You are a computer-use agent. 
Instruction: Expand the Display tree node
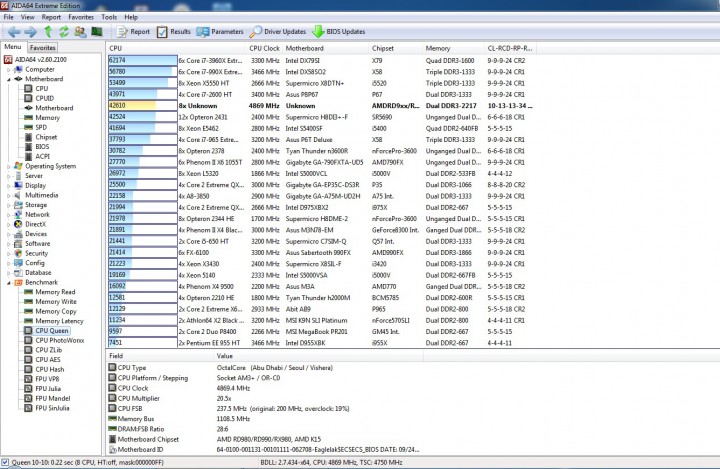tap(8, 186)
